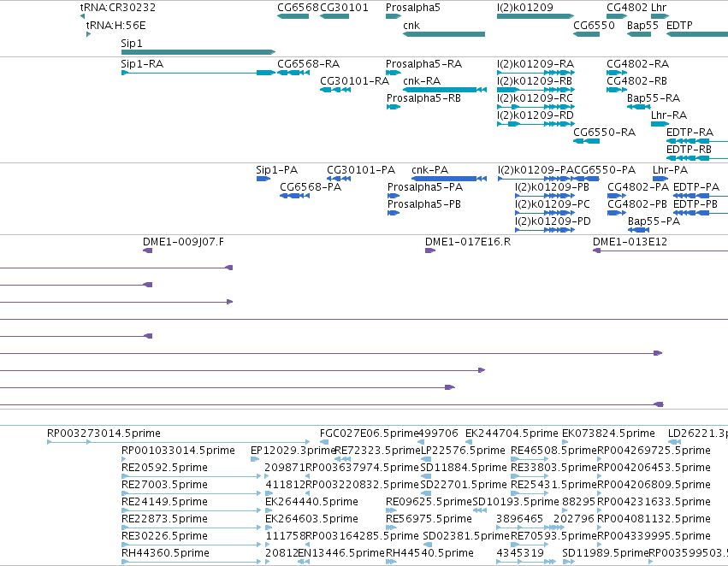This screenshot has width=728, height=566.
Task: Click the CG30101-RA transcript label
Action: click(354, 81)
